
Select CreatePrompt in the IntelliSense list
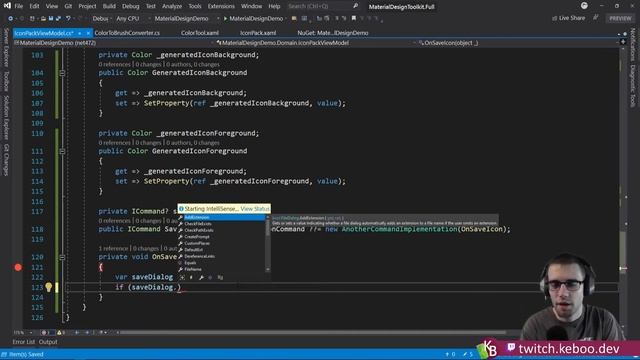tap(221, 237)
